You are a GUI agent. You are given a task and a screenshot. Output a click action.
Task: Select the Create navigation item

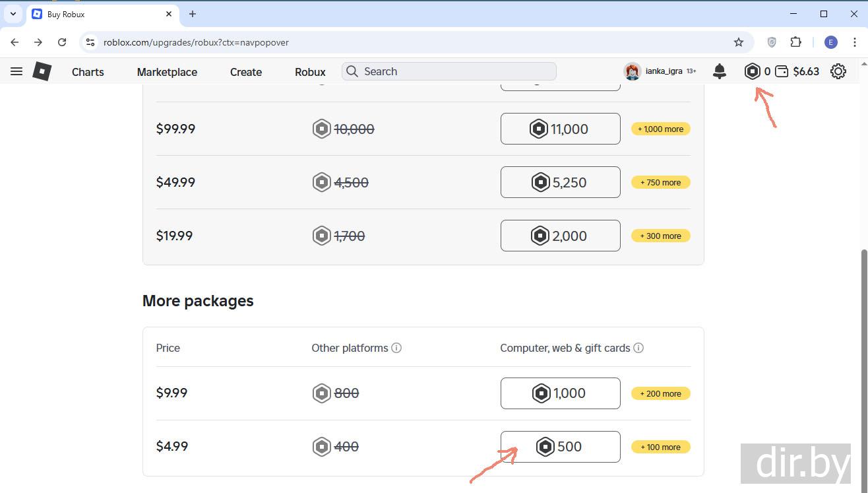[x=246, y=72]
